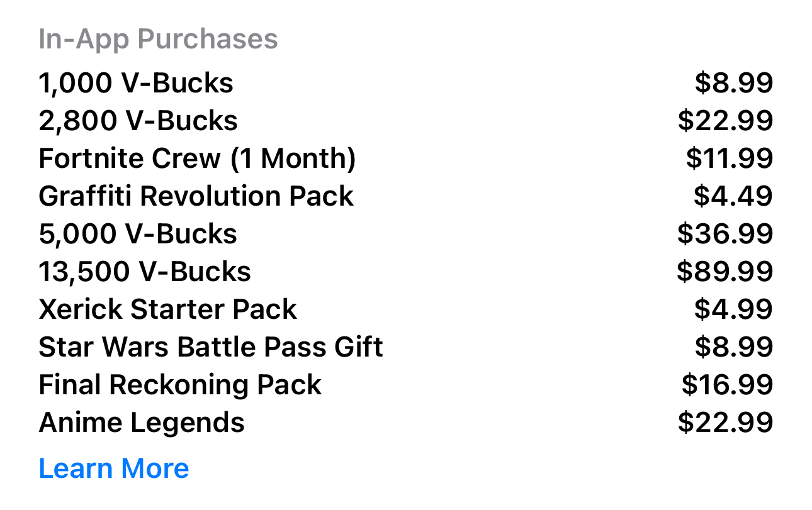Click Fortnite Crew (1 Month) entry
Viewport: 812px width, 510px height.
click(x=197, y=158)
